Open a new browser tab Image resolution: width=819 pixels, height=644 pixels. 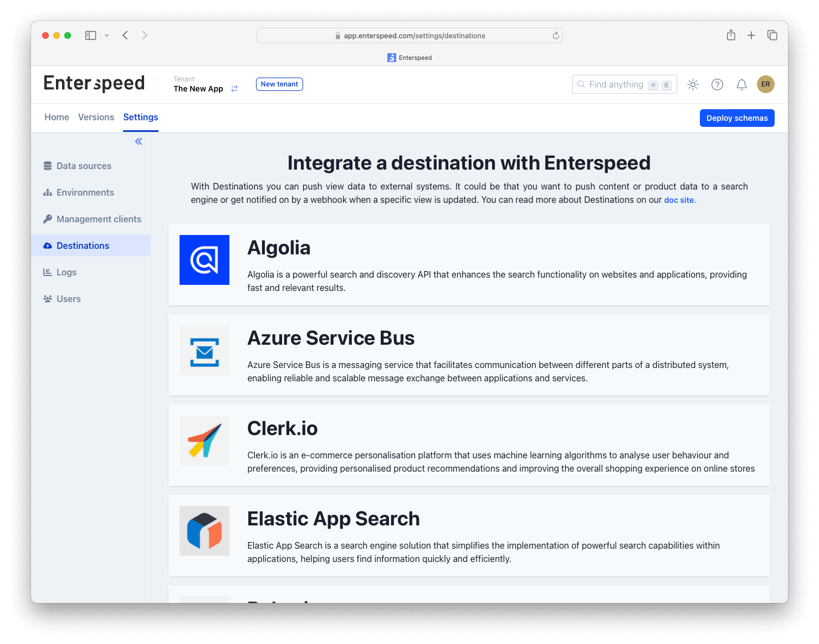751,35
